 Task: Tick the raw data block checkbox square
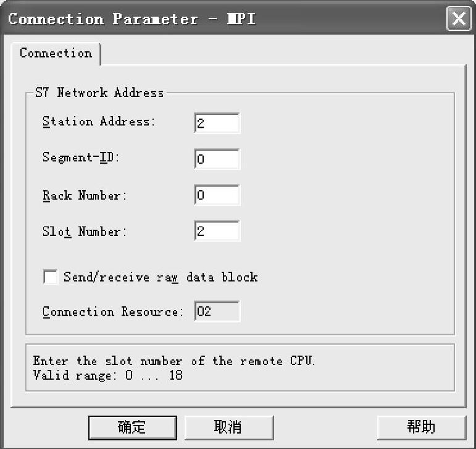point(51,277)
